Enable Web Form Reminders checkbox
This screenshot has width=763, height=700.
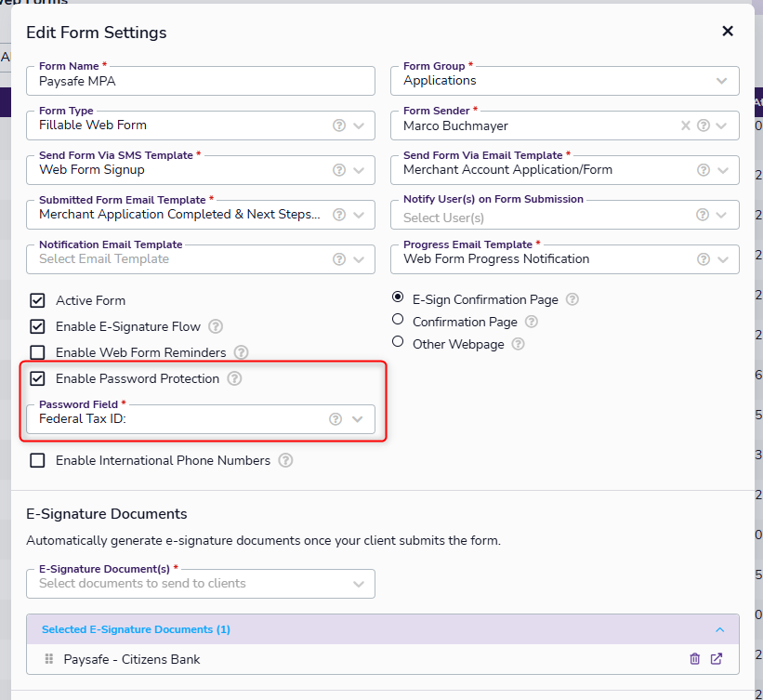38,352
